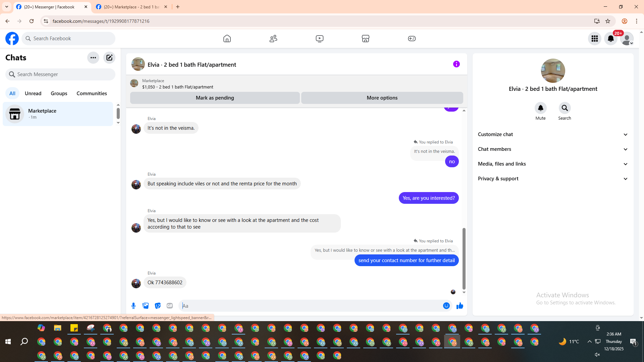Click the Mark as pending button
644x362 pixels.
215,98
